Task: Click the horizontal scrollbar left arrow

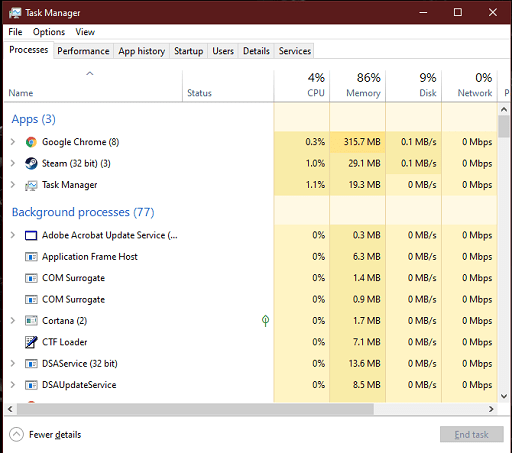Action: click(x=10, y=409)
